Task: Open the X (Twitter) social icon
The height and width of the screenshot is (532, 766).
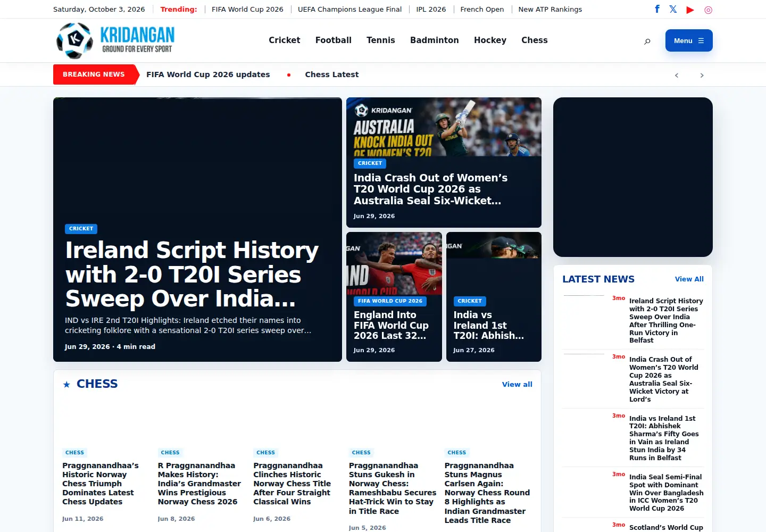Action: point(673,9)
